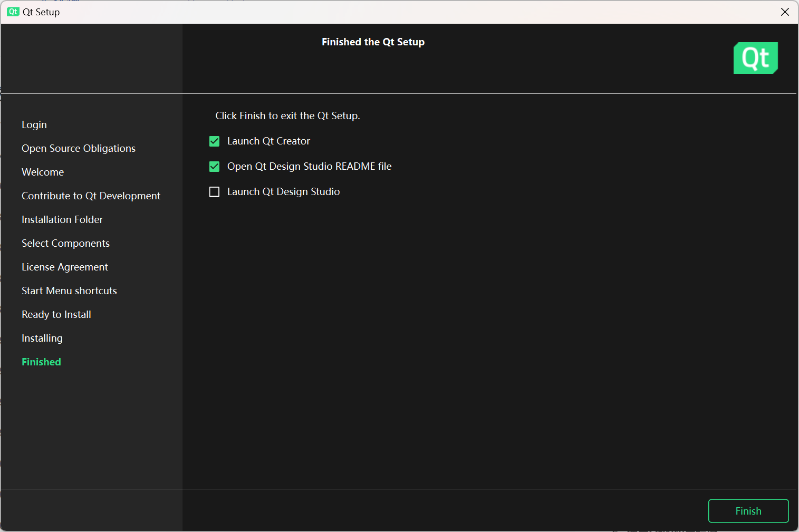799x532 pixels.
Task: Select the Installation Folder step
Action: (62, 219)
